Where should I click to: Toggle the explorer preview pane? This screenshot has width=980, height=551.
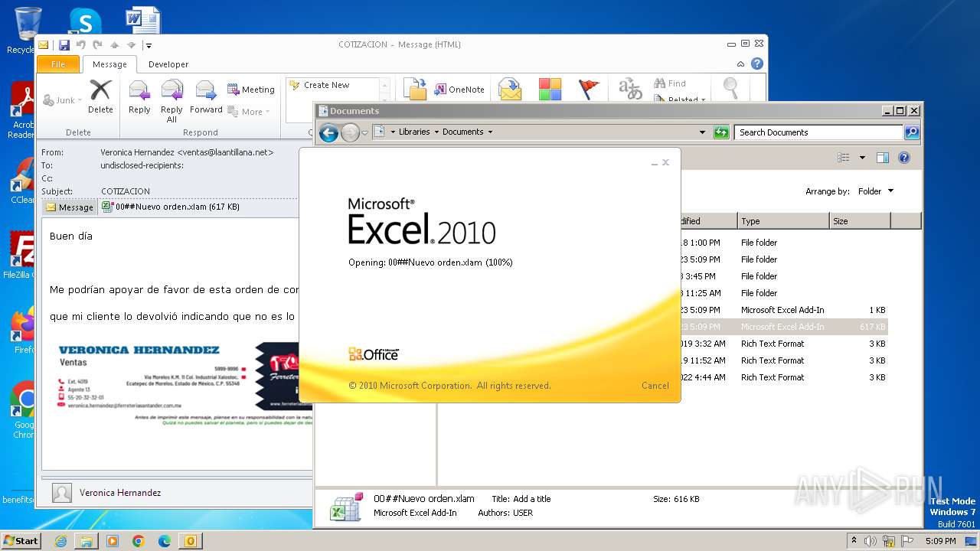(883, 158)
